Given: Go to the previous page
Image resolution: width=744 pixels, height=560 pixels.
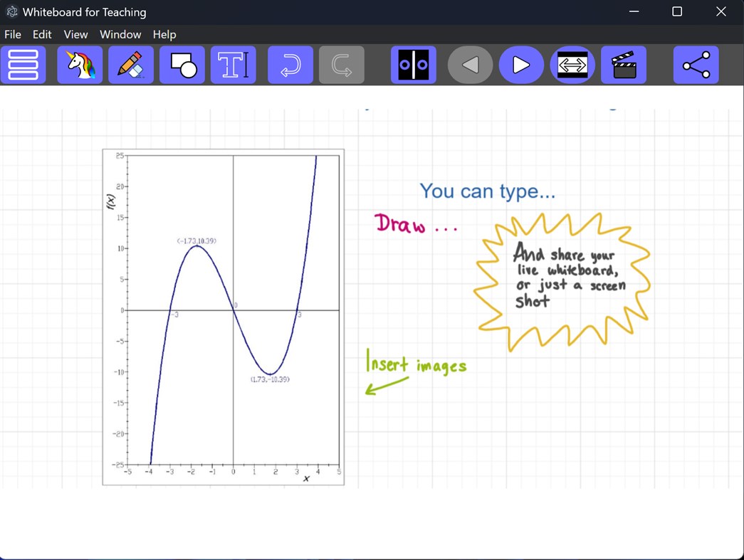Looking at the screenshot, I should [470, 64].
